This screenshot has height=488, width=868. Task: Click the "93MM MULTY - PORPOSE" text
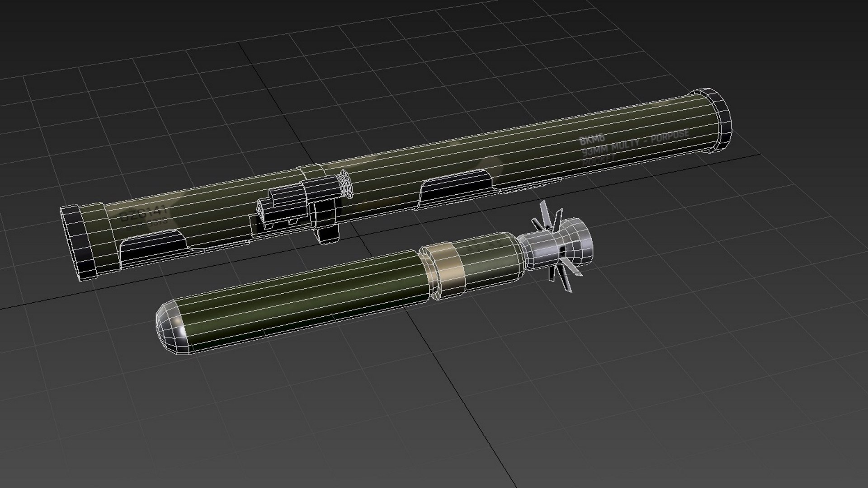[635, 142]
